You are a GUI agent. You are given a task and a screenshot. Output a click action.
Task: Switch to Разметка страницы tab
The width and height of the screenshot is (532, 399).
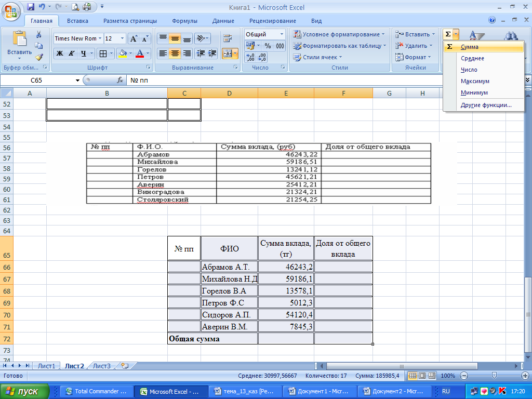[x=130, y=21]
